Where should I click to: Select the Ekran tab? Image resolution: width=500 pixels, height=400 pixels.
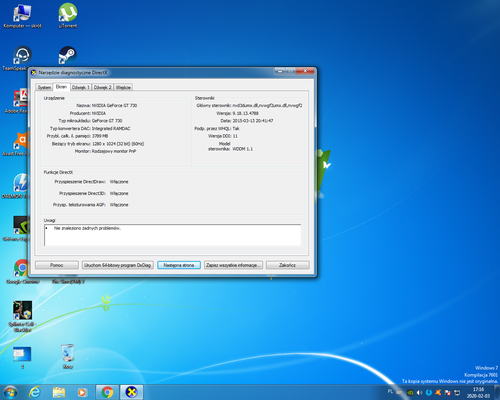pyautogui.click(x=61, y=87)
